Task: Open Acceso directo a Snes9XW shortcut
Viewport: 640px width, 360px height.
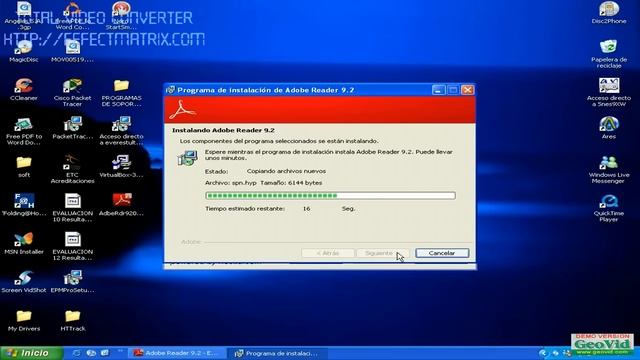Action: tap(609, 92)
